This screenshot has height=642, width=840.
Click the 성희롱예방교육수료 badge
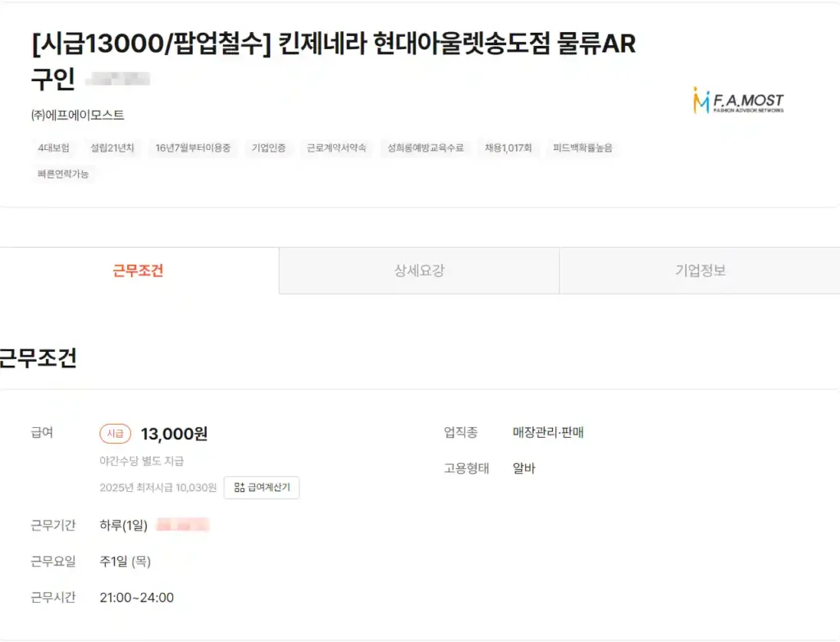pyautogui.click(x=426, y=148)
